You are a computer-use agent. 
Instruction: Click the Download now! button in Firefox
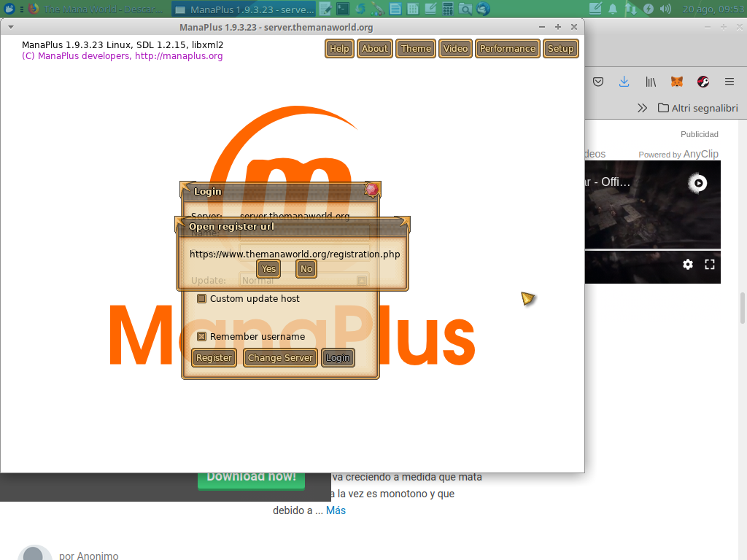coord(251,481)
